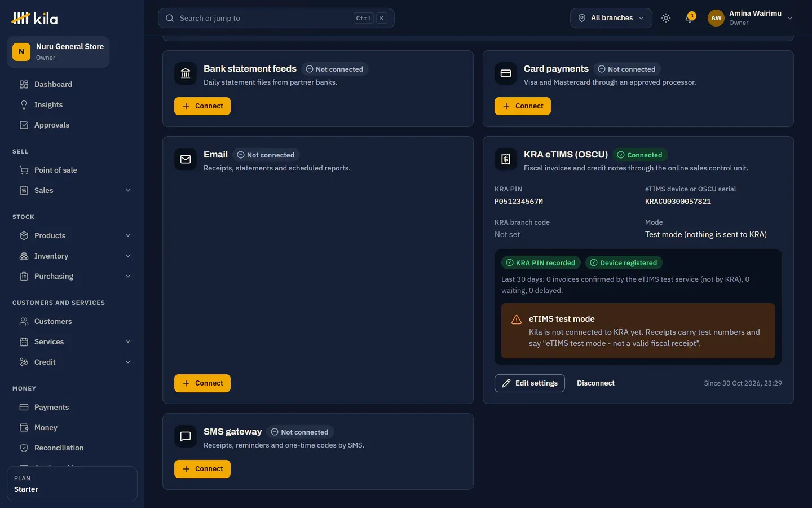This screenshot has height=508, width=812.
Task: Connect the SMS gateway
Action: pos(202,469)
